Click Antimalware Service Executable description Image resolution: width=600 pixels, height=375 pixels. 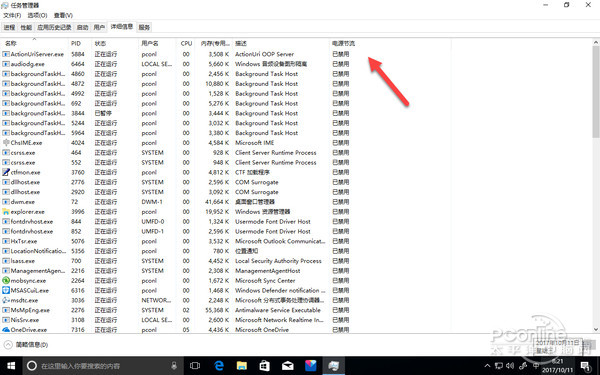coord(278,310)
